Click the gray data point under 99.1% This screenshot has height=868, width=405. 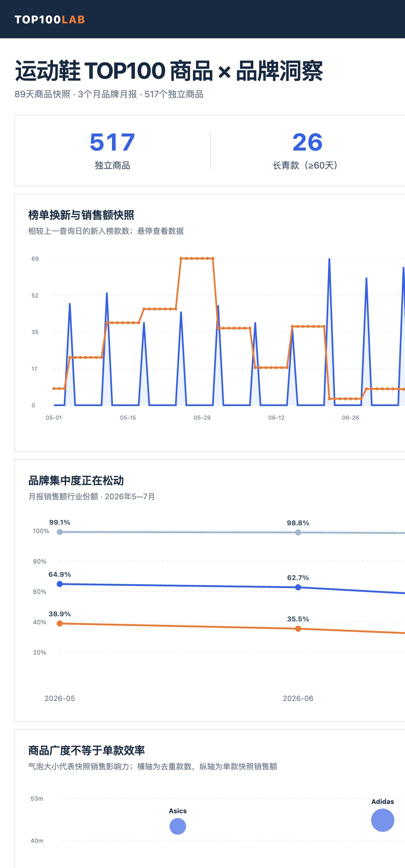[60, 532]
